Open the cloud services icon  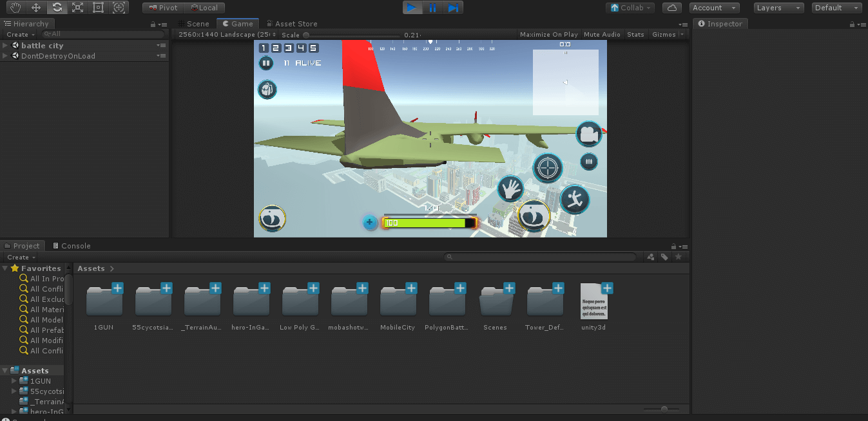tap(672, 8)
